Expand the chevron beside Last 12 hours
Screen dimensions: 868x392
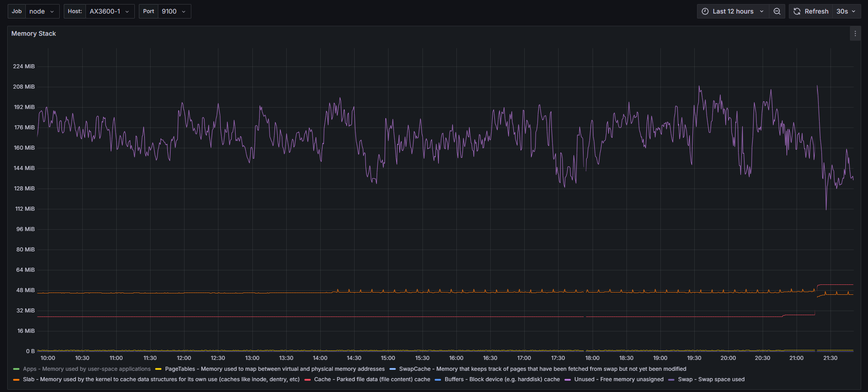click(762, 11)
